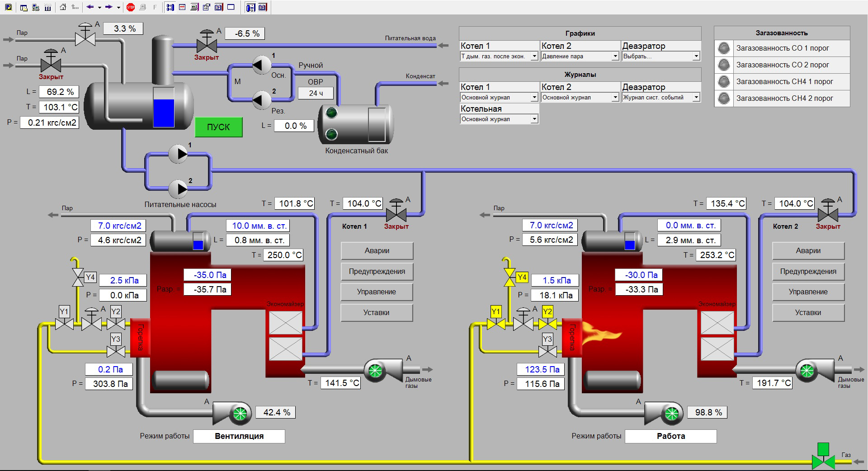Click the factory chimneys toolbar icon

point(47,8)
